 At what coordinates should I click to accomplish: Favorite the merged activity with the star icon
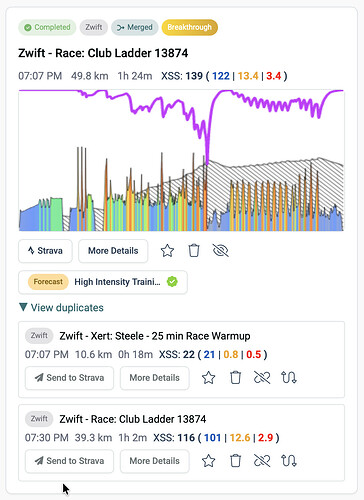coord(167,251)
